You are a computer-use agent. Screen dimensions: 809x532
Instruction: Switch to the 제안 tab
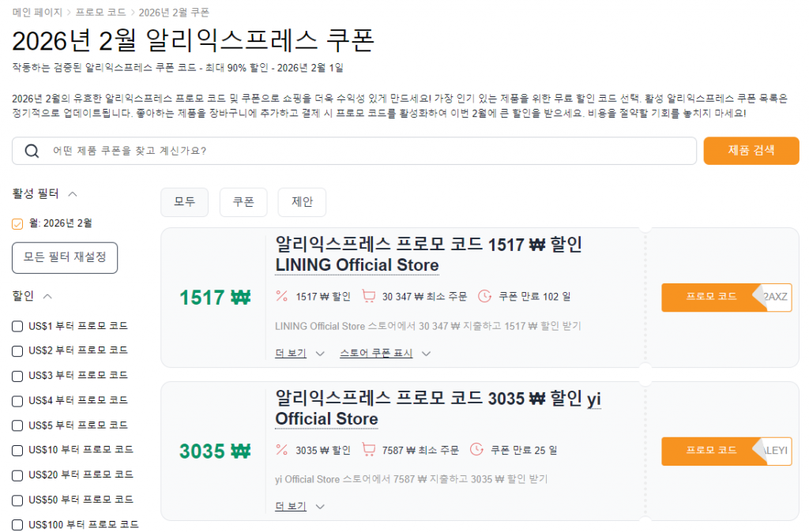[x=301, y=202]
